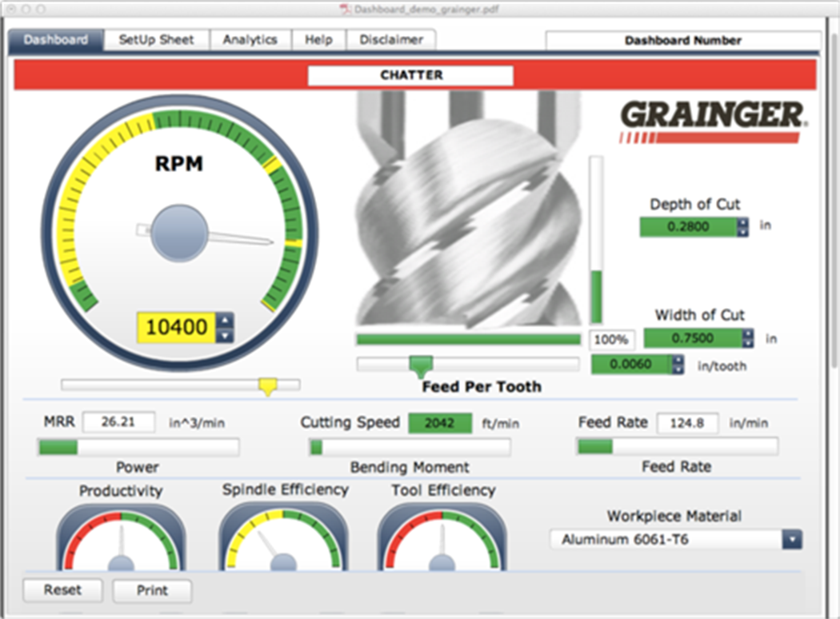Click the RPM value field 10400

point(177,327)
